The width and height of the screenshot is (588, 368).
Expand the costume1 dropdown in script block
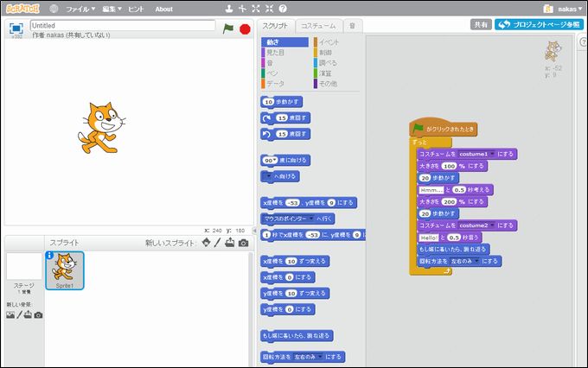point(492,154)
